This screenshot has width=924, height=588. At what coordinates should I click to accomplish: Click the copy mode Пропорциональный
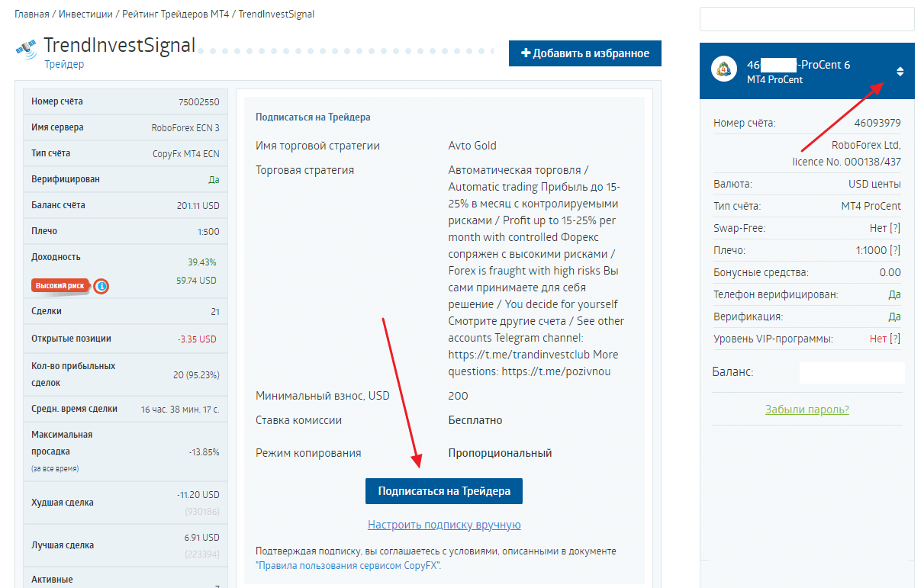(500, 453)
